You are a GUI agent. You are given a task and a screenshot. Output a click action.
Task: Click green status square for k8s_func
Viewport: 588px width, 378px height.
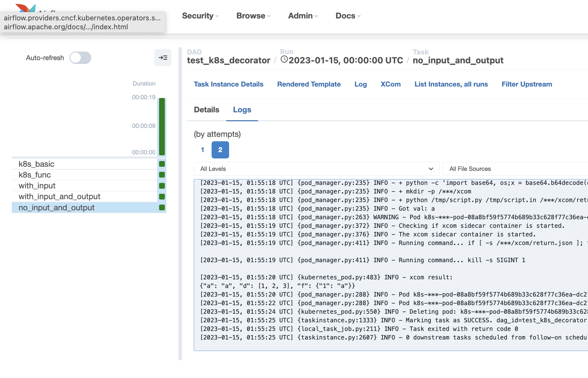click(x=162, y=175)
